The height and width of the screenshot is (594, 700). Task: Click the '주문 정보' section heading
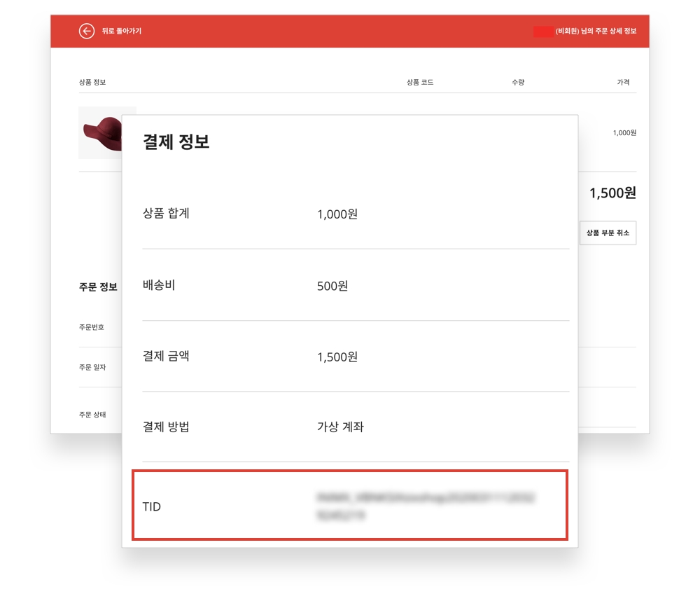click(x=98, y=287)
